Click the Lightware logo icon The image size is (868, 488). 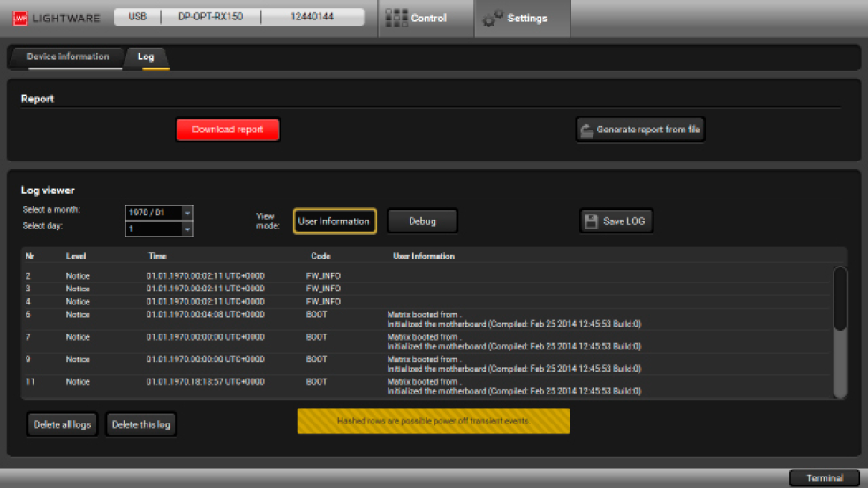20,19
